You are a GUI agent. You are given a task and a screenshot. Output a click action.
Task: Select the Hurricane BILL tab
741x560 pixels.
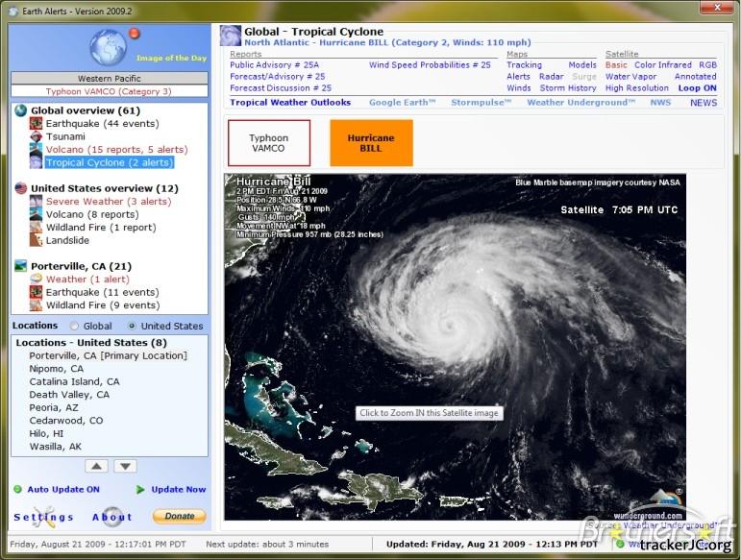371,143
